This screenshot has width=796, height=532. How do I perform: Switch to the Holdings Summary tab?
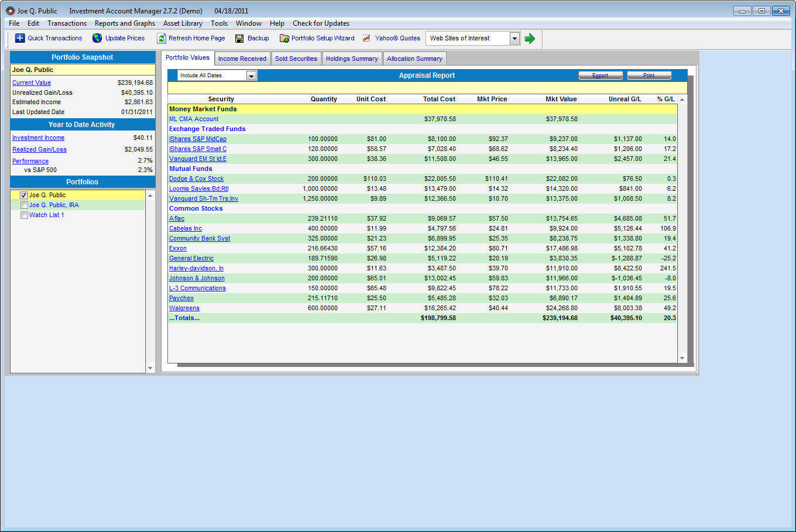[352, 59]
